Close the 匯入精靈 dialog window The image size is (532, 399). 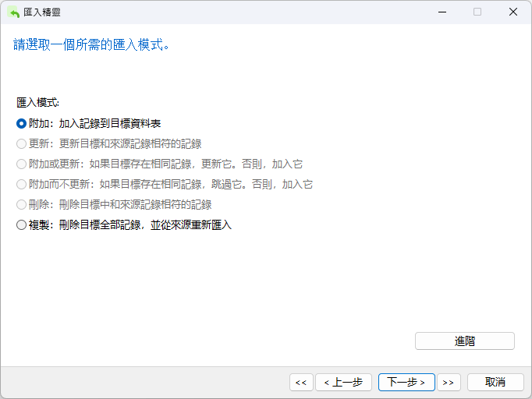pos(513,12)
